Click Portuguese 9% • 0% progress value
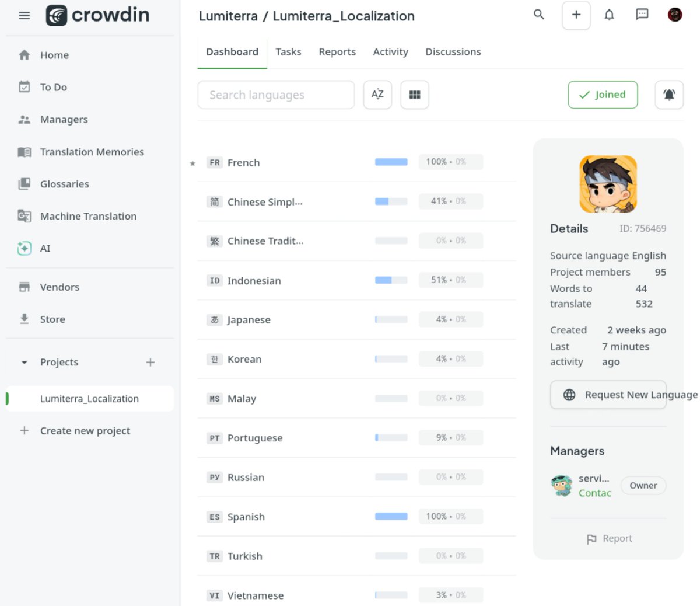 point(451,438)
